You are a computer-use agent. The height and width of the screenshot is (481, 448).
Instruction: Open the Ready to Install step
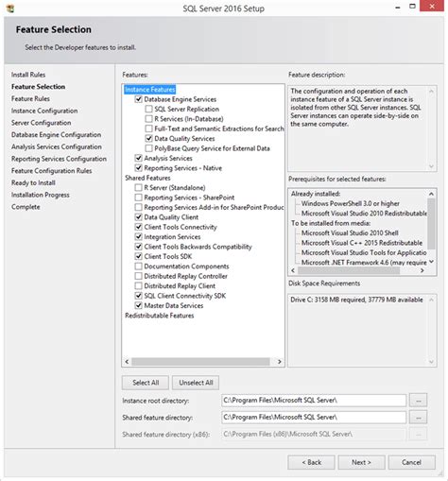33,182
